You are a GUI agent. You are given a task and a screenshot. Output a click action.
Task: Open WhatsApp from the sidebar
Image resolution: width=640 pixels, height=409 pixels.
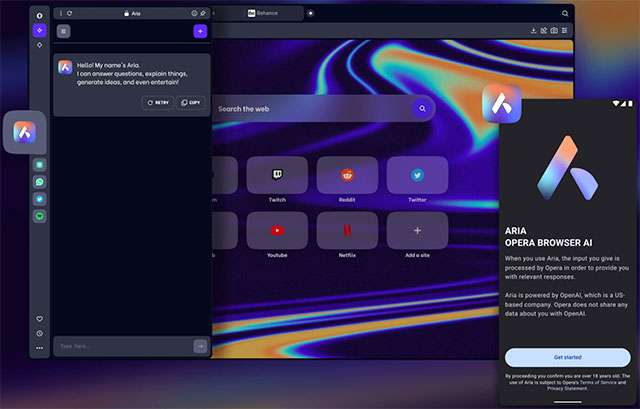click(x=40, y=182)
